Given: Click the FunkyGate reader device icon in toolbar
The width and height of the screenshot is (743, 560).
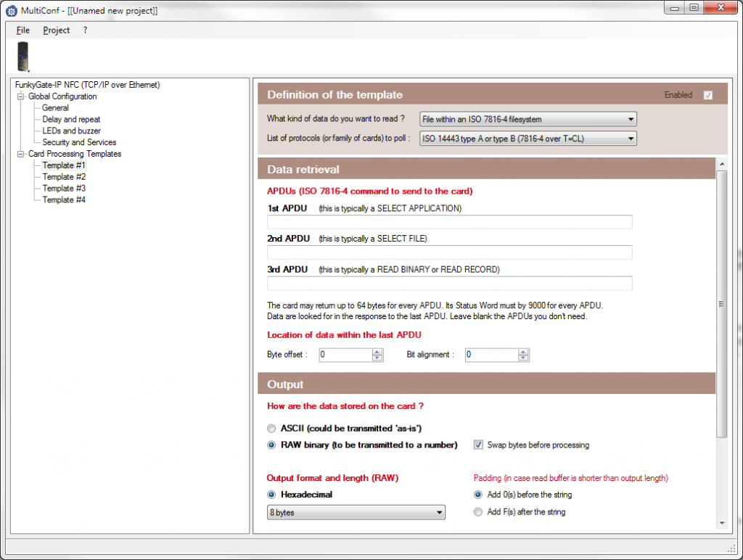Looking at the screenshot, I should click(x=23, y=57).
